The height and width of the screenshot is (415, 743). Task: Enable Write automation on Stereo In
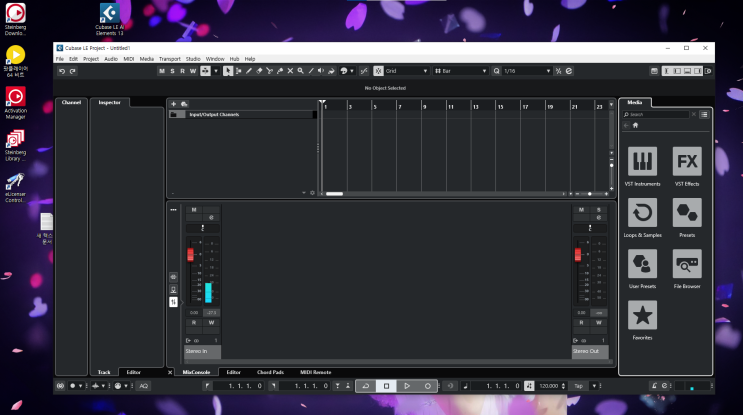tap(211, 323)
